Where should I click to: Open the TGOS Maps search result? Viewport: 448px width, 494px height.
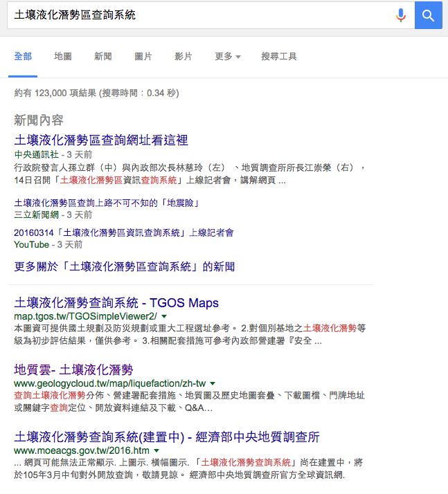116,303
